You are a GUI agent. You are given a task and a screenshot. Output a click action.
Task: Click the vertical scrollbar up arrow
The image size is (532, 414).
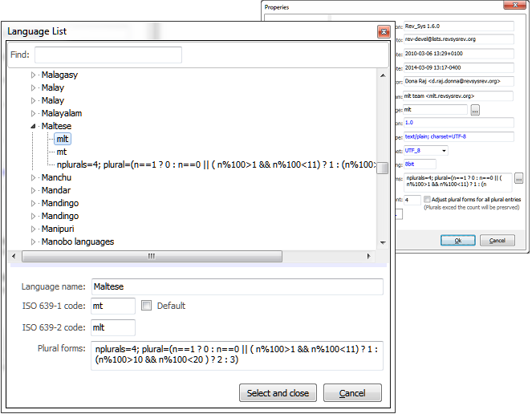point(383,75)
